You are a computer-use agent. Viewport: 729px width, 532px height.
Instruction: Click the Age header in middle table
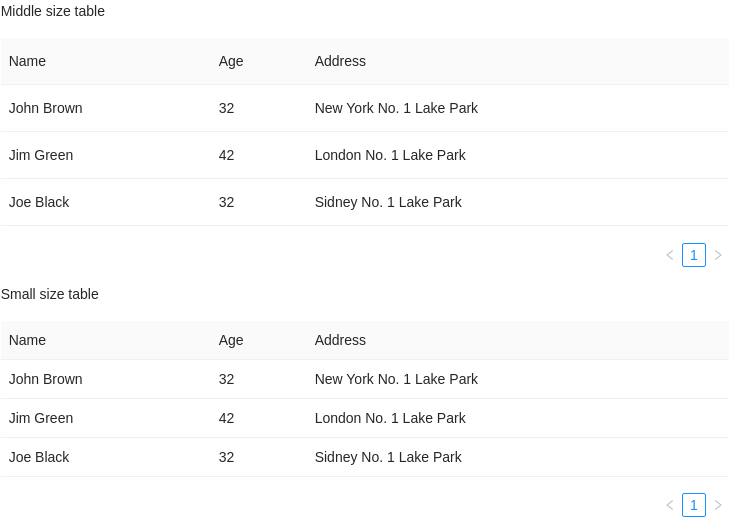(231, 61)
